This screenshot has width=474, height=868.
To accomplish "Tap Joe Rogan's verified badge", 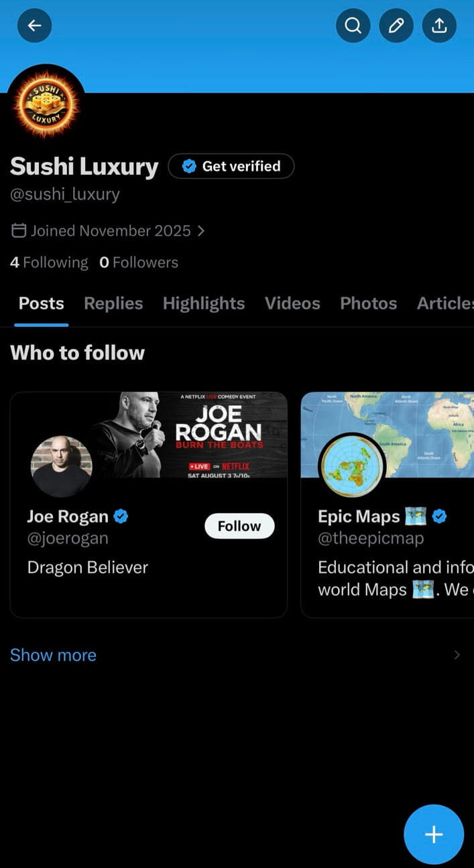I will pos(121,516).
